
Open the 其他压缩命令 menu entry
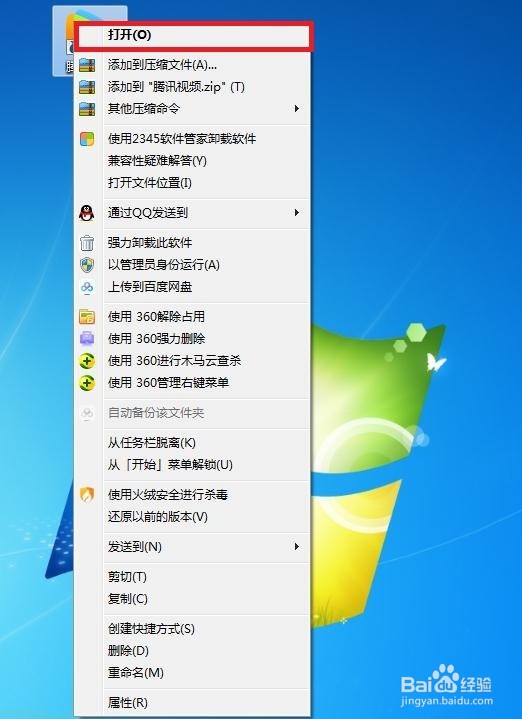click(194, 109)
